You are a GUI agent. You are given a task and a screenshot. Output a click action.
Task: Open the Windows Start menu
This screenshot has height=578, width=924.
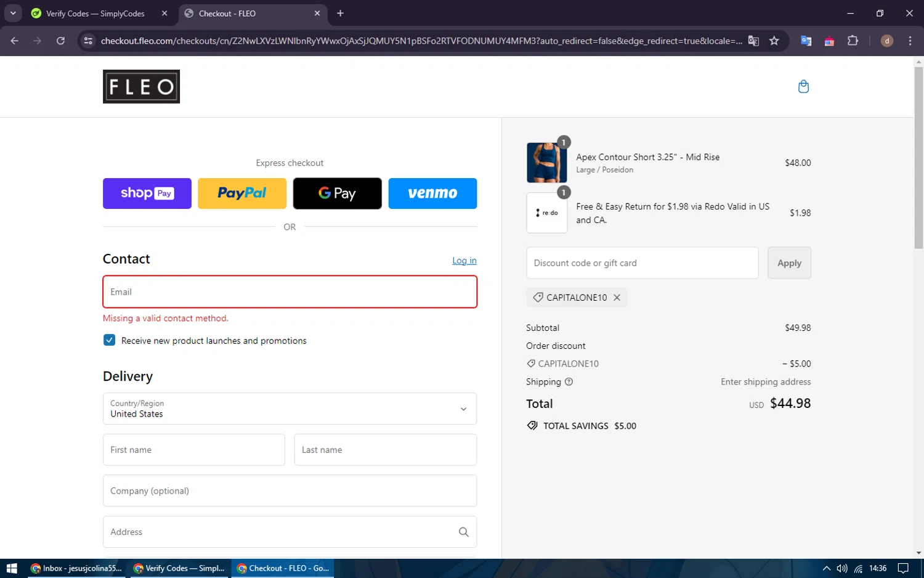pos(12,568)
